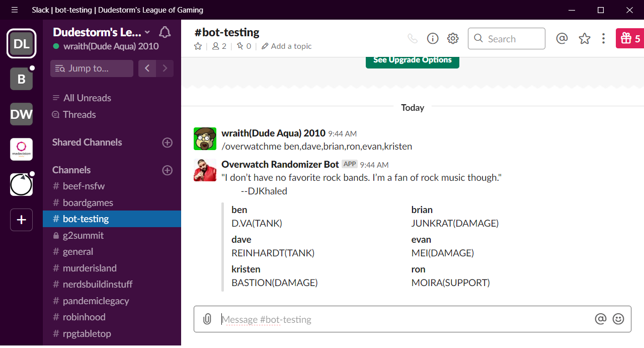Create a new channel with the plus icon
Image resolution: width=644 pixels, height=348 pixels.
(167, 170)
